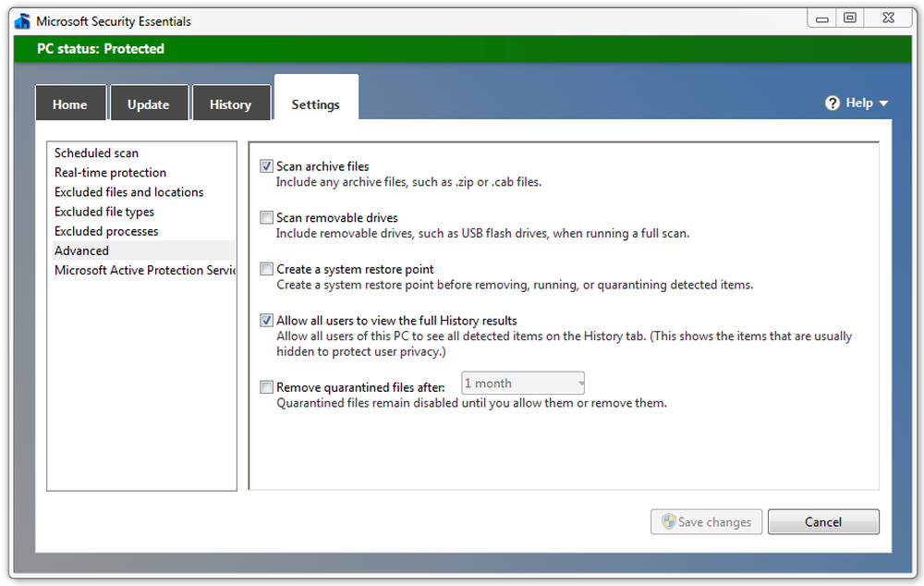Open the History tab
This screenshot has height=586, width=924.
231,104
